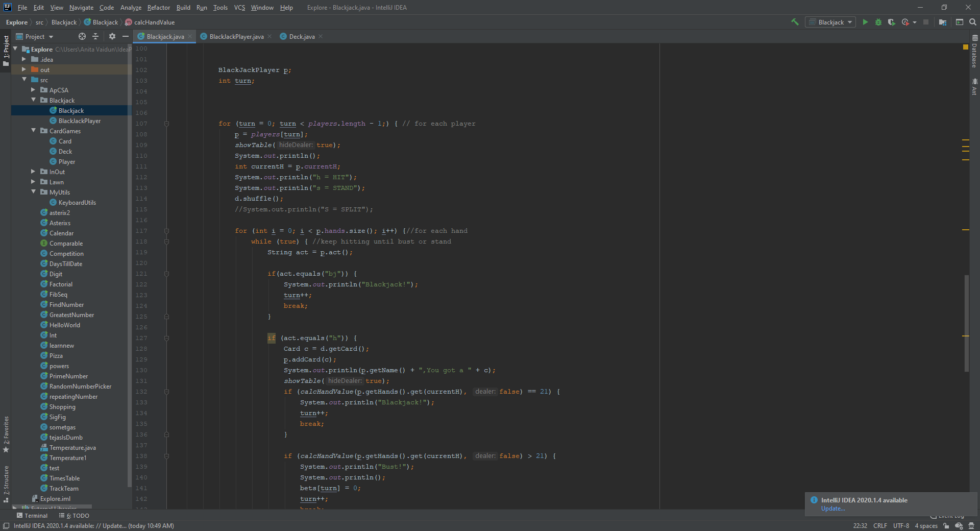Image resolution: width=980 pixels, height=531 pixels.
Task: Click the green hammer Build Project icon
Action: tap(795, 22)
